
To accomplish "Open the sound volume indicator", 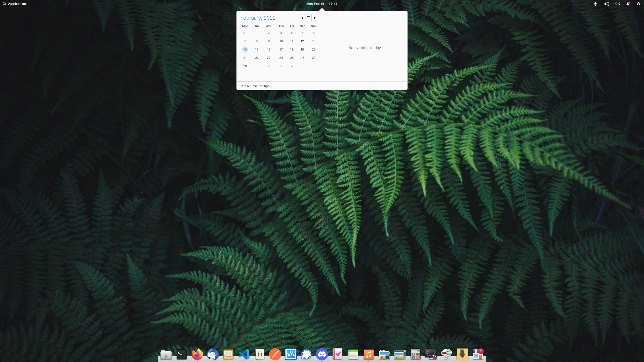I will (x=607, y=4).
